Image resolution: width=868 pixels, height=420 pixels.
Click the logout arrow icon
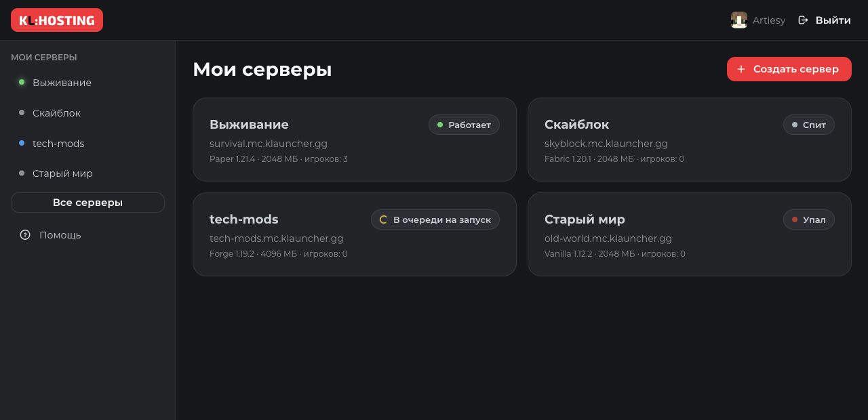[803, 20]
